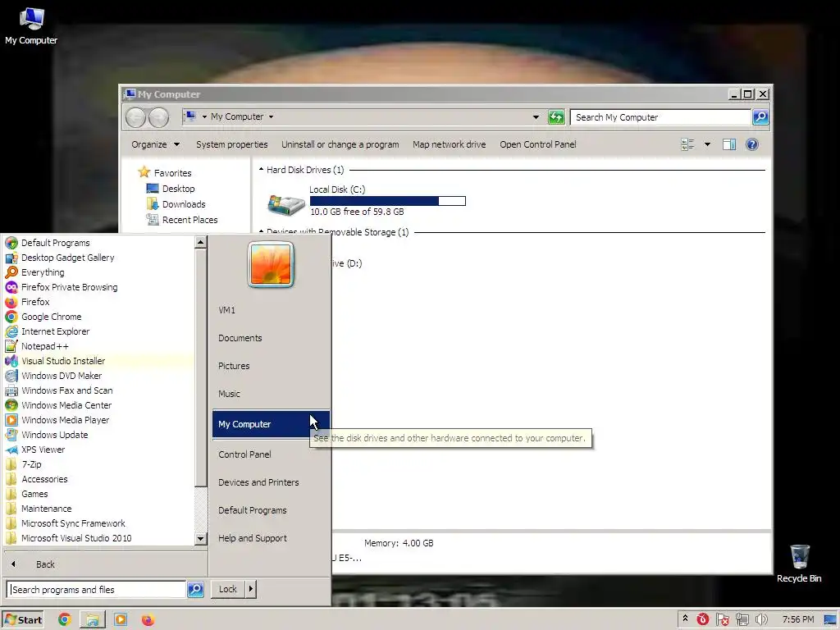Click the Windows Explorer taskbar icon
Image resolution: width=840 pixels, height=630 pixels.
93,619
